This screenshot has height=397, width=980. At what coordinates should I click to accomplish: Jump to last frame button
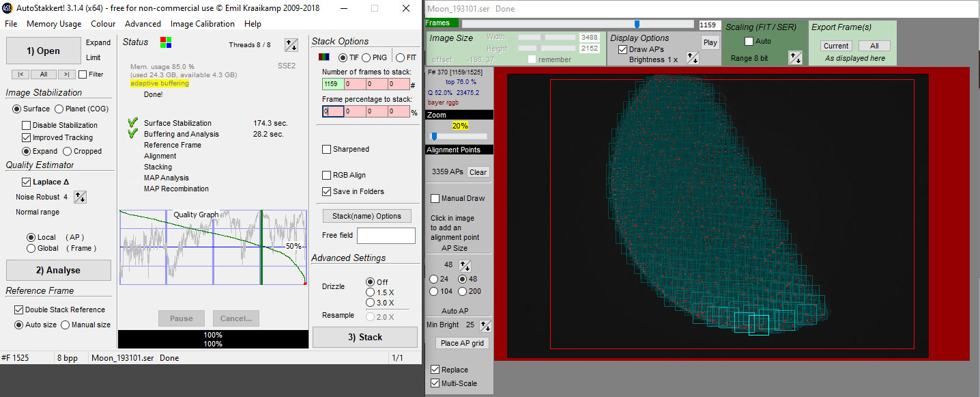point(67,74)
